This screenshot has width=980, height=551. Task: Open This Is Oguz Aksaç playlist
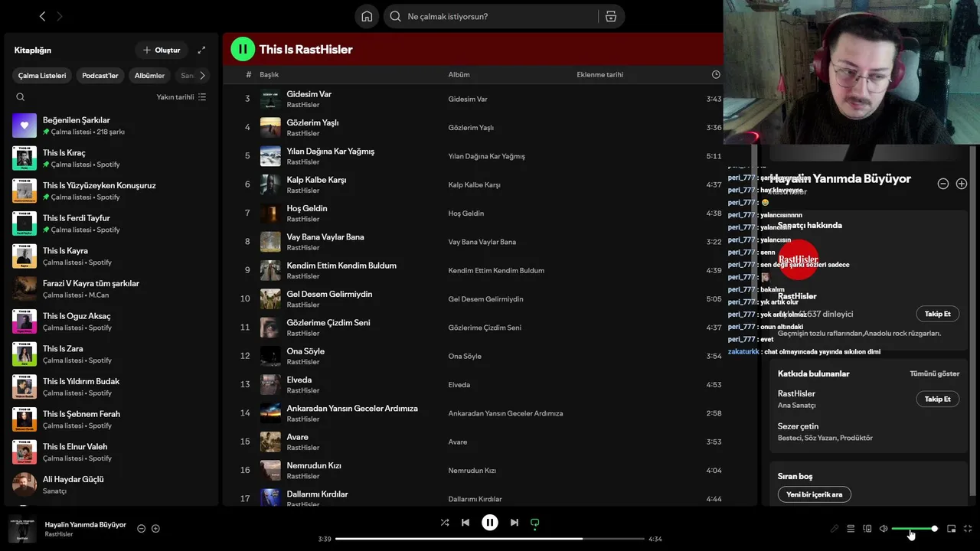tap(111, 321)
